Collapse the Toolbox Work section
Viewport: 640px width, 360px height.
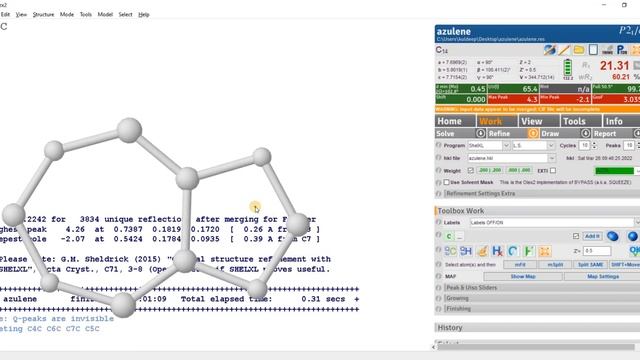click(x=538, y=211)
